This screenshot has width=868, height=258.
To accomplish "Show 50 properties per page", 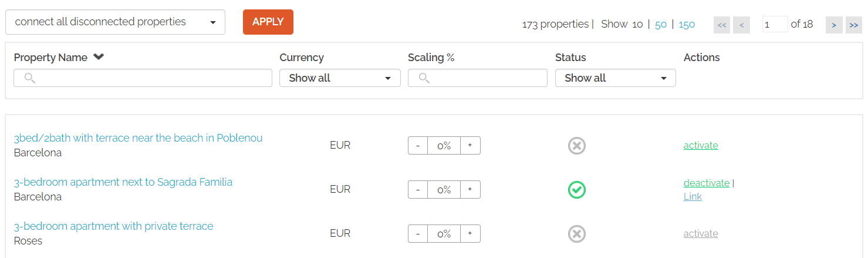I will [661, 24].
